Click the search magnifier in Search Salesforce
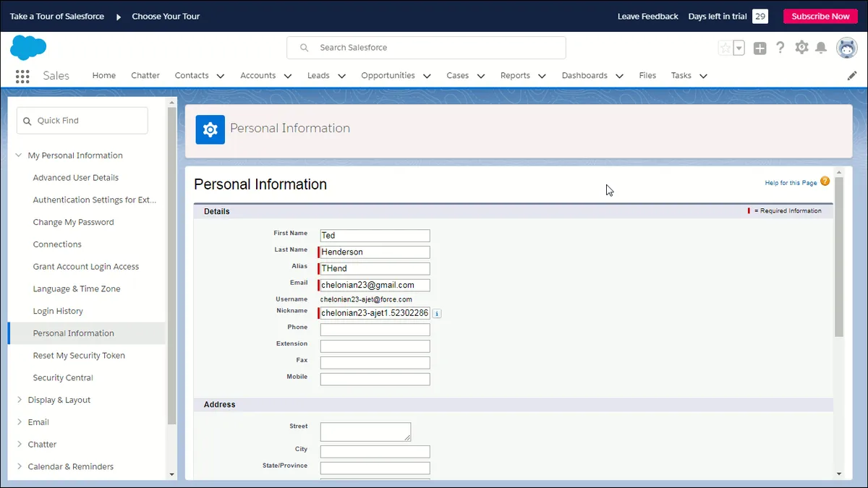The height and width of the screenshot is (488, 868). [x=305, y=48]
